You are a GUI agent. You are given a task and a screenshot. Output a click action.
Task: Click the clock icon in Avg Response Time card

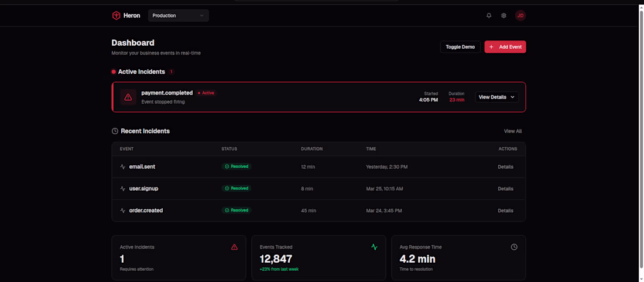click(514, 247)
